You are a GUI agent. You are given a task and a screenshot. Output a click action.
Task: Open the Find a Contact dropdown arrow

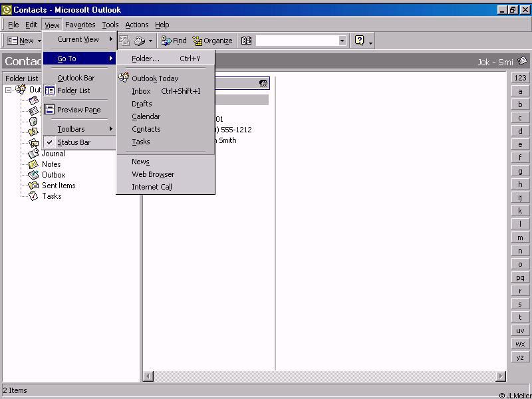point(342,41)
